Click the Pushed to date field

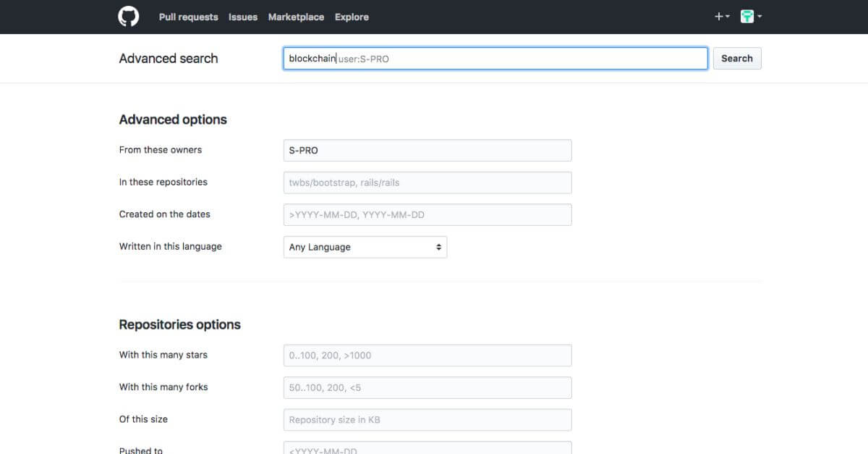[x=427, y=449]
